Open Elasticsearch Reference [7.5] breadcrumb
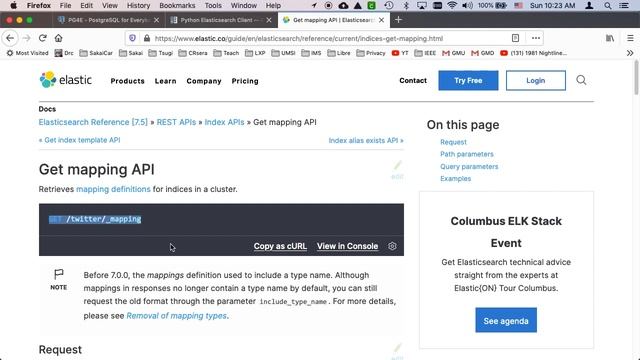This screenshot has height=360, width=640. click(x=93, y=122)
